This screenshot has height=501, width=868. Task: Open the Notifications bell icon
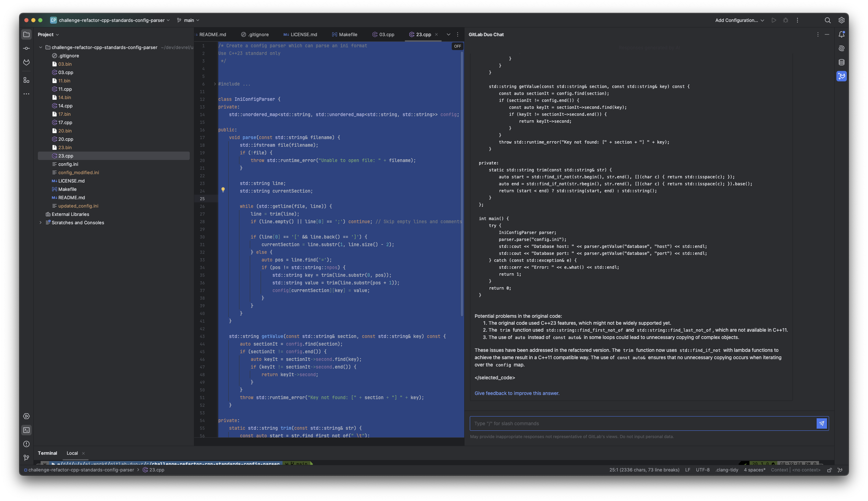coord(841,34)
